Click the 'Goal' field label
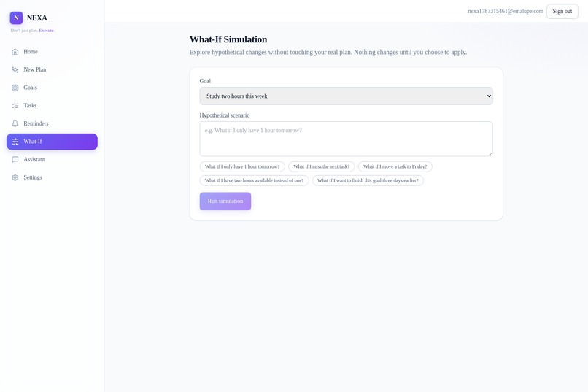The width and height of the screenshot is (588, 392). click(x=205, y=81)
